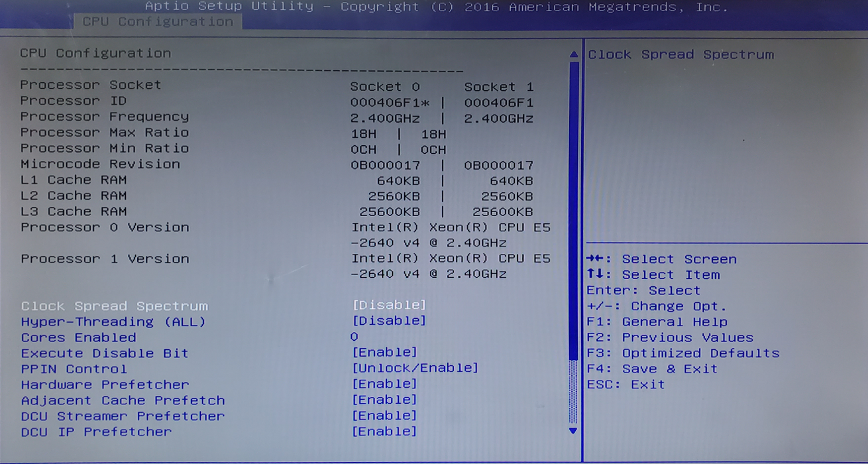This screenshot has width=868, height=464.
Task: Click the Processor 1 Version label
Action: pyautogui.click(x=104, y=259)
